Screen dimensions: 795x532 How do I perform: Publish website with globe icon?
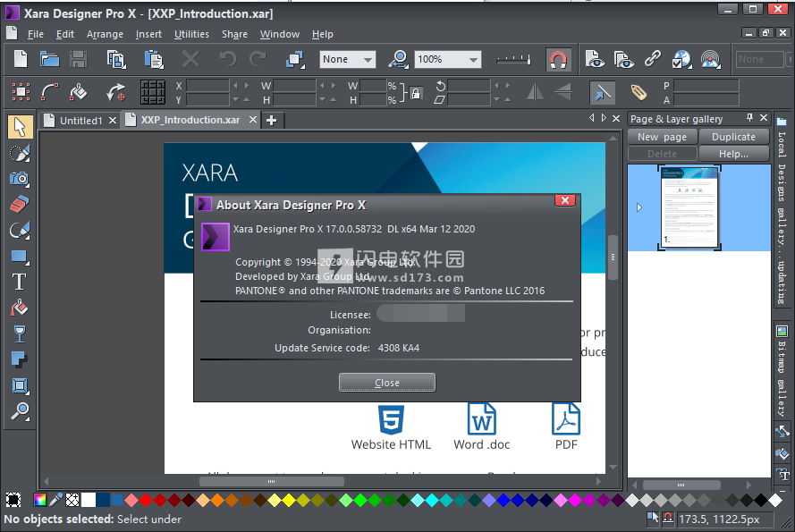pos(682,59)
